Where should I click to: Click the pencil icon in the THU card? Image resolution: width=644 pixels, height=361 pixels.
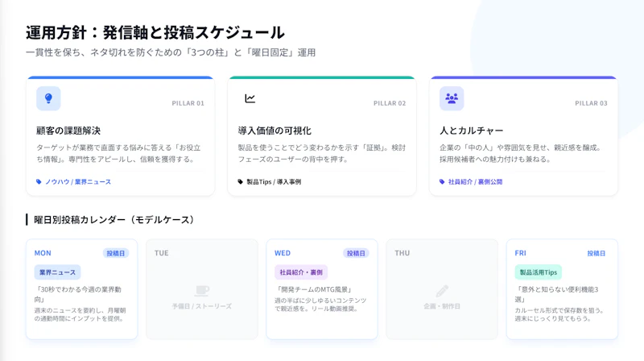coord(442,291)
